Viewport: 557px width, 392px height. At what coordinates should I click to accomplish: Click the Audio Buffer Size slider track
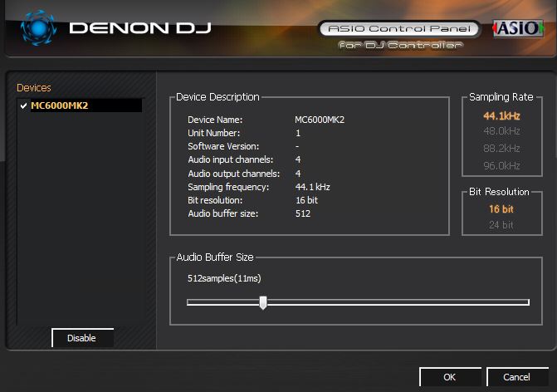358,302
